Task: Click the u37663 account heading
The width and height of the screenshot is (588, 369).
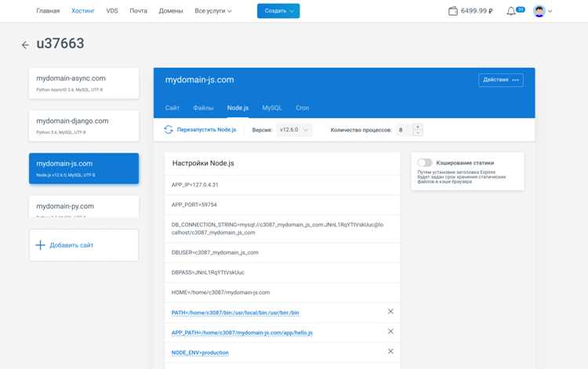Action: click(x=60, y=44)
